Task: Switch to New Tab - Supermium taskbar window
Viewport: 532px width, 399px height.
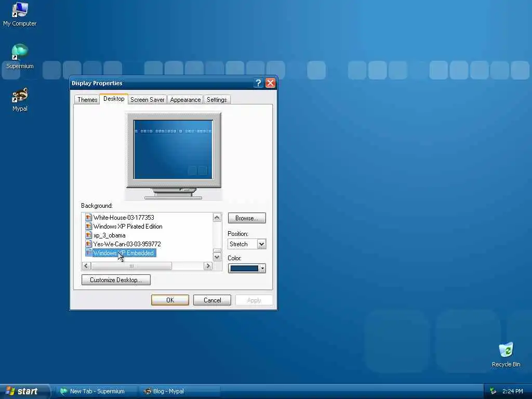Action: pyautogui.click(x=97, y=391)
